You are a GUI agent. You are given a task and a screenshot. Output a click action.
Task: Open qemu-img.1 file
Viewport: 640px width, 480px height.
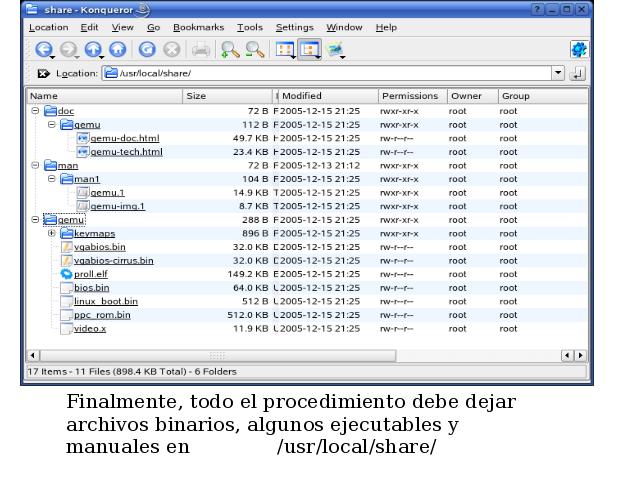pos(117,206)
